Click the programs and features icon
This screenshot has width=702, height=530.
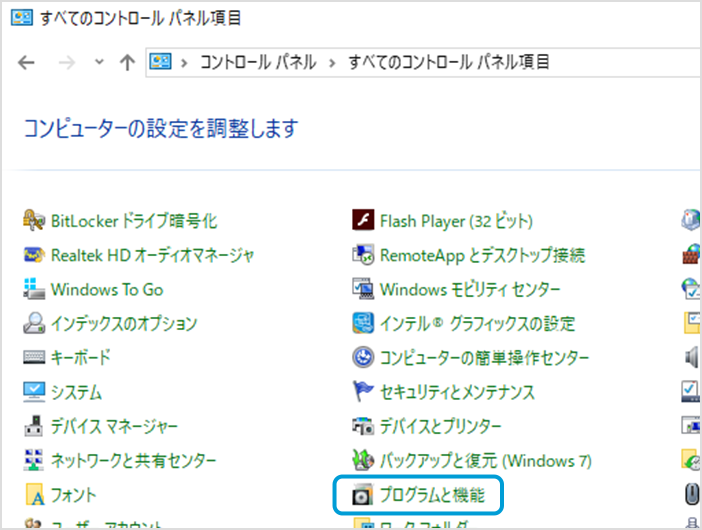click(x=363, y=494)
